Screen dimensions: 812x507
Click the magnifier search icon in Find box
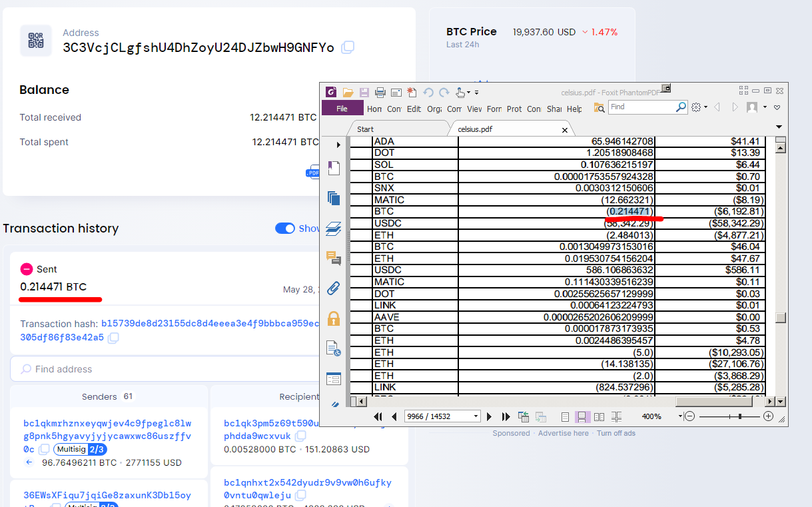pyautogui.click(x=681, y=107)
